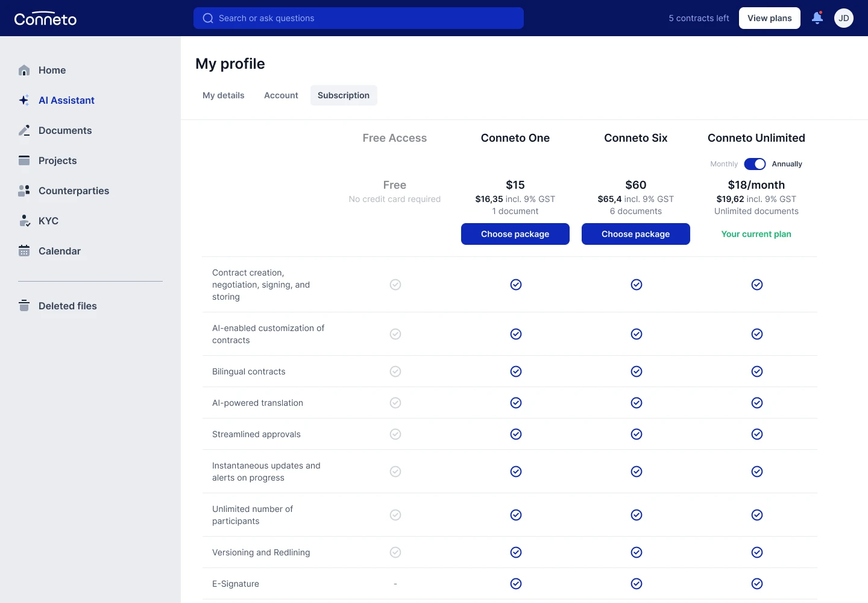
Task: Click Conneto One check for Instantaneous updates
Action: pyautogui.click(x=516, y=472)
